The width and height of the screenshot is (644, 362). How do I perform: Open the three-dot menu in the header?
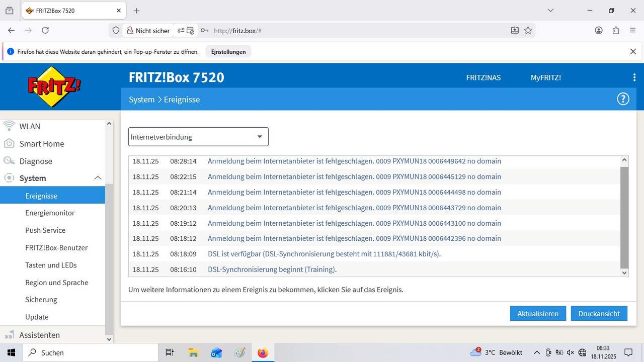tap(634, 77)
